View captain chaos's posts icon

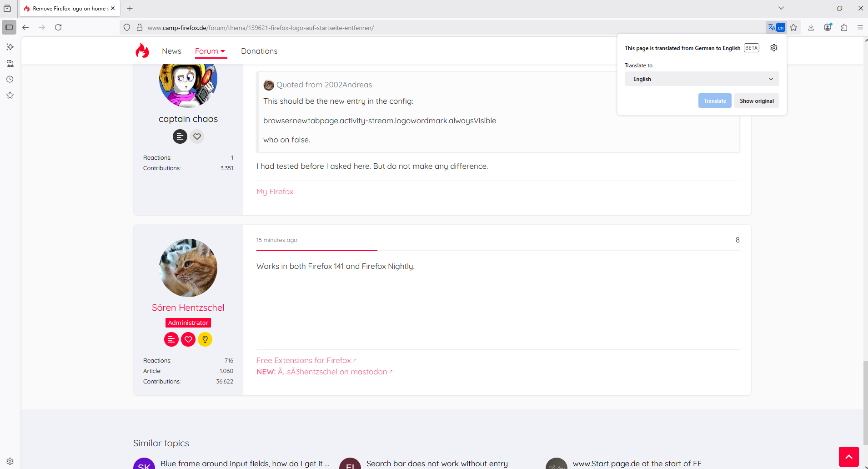point(180,136)
